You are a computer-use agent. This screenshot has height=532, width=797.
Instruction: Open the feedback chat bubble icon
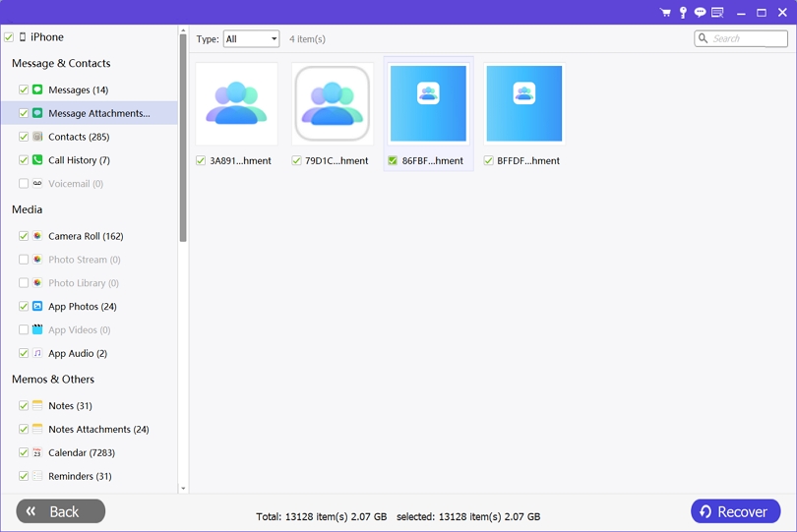[700, 13]
